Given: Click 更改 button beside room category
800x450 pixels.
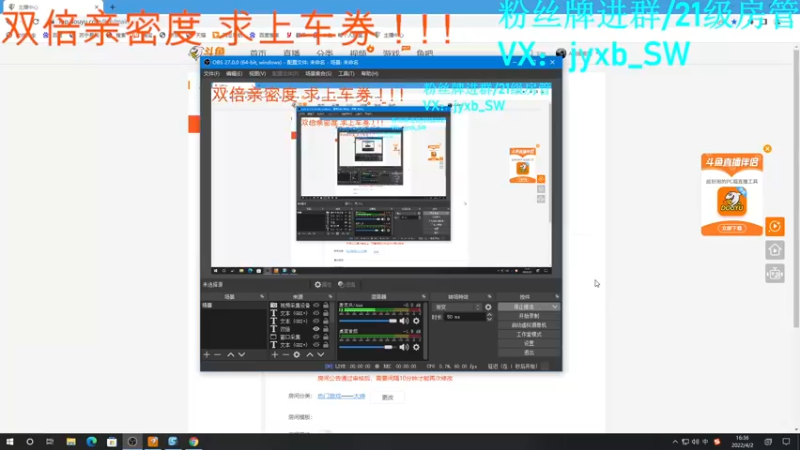Looking at the screenshot, I should pos(388,397).
